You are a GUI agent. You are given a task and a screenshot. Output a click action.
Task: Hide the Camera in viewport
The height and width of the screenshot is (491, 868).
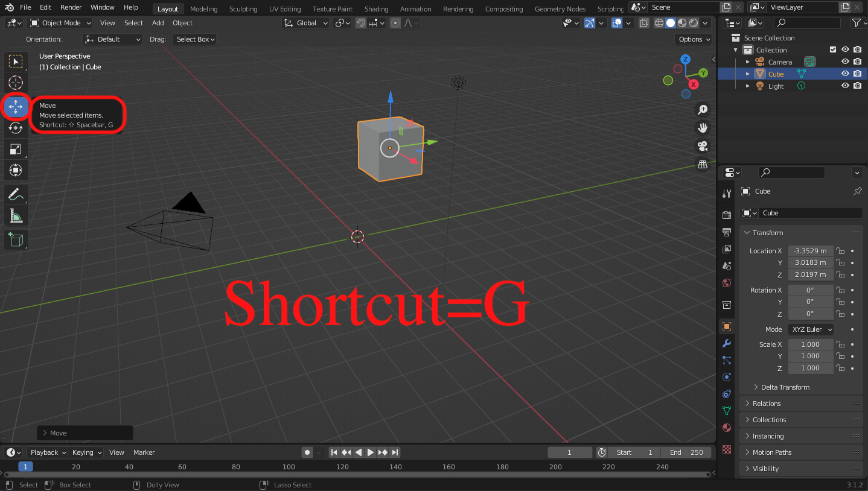pyautogui.click(x=846, y=62)
